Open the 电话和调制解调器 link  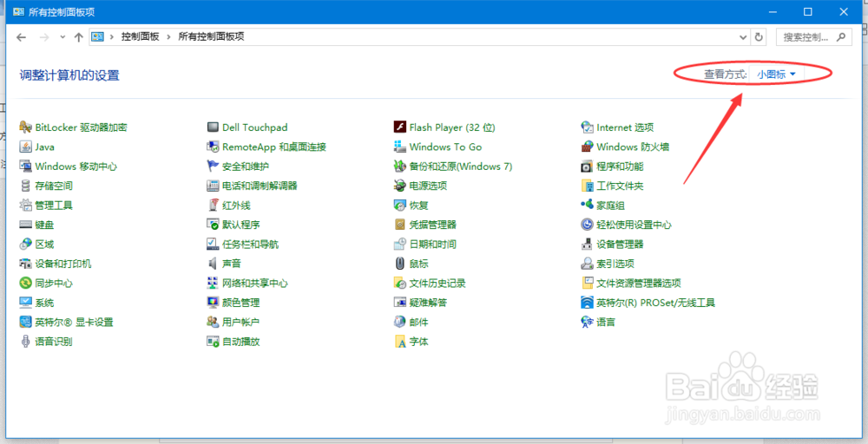click(260, 186)
